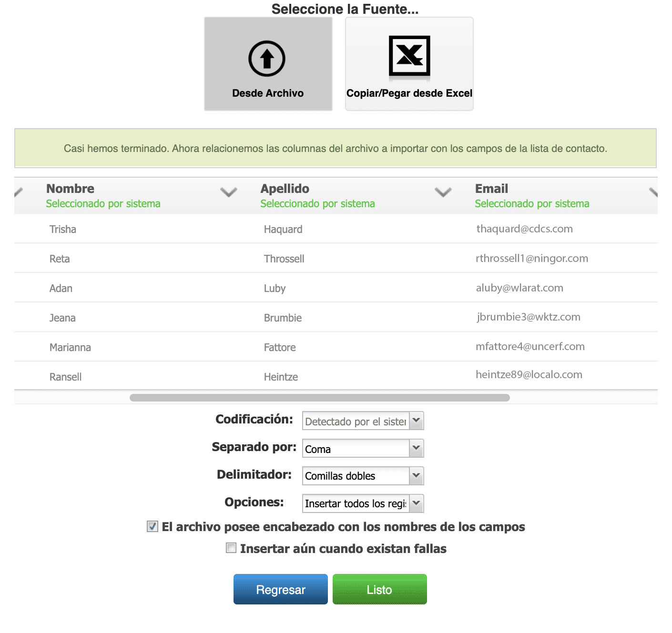
Task: Click the Excel X icon
Action: tap(409, 56)
